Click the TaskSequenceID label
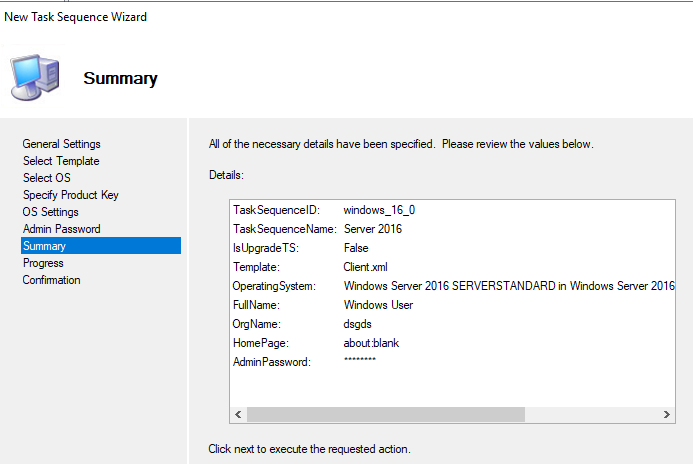 point(276,210)
